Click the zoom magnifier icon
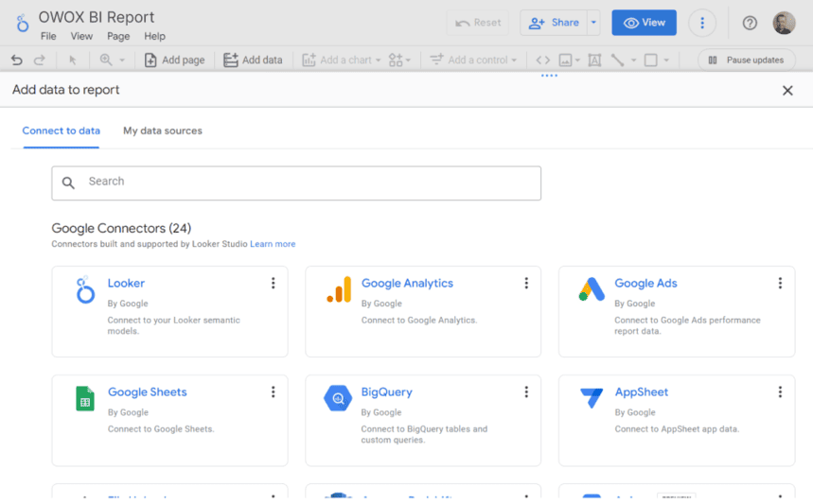Screen dimensions: 813x504 [x=106, y=61]
